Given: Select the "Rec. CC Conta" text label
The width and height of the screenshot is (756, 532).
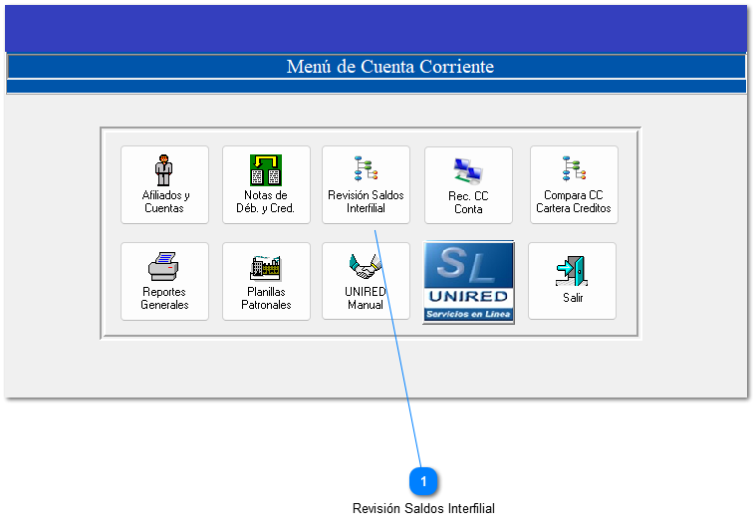Looking at the screenshot, I should tap(468, 203).
